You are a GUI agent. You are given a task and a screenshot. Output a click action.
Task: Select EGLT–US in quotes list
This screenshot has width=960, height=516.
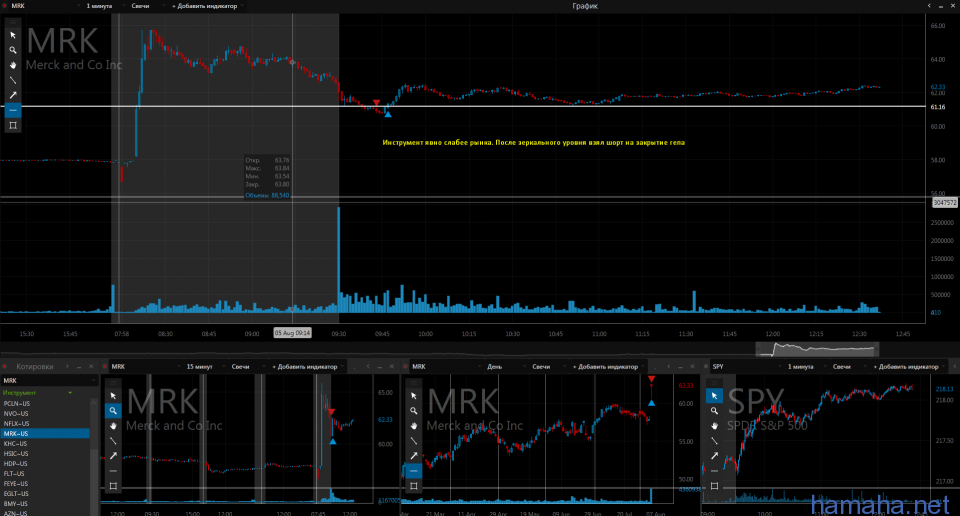pos(45,493)
